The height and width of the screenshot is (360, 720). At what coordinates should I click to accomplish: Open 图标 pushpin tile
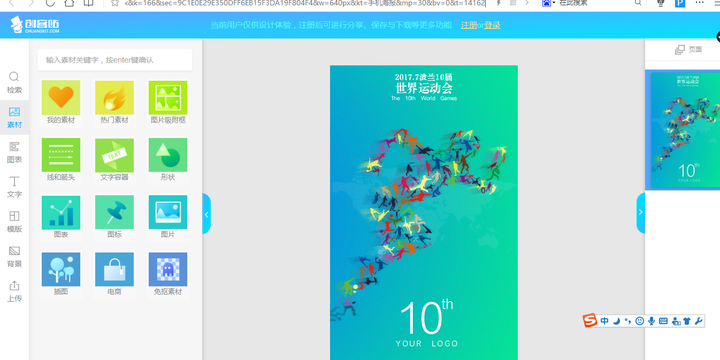[114, 217]
